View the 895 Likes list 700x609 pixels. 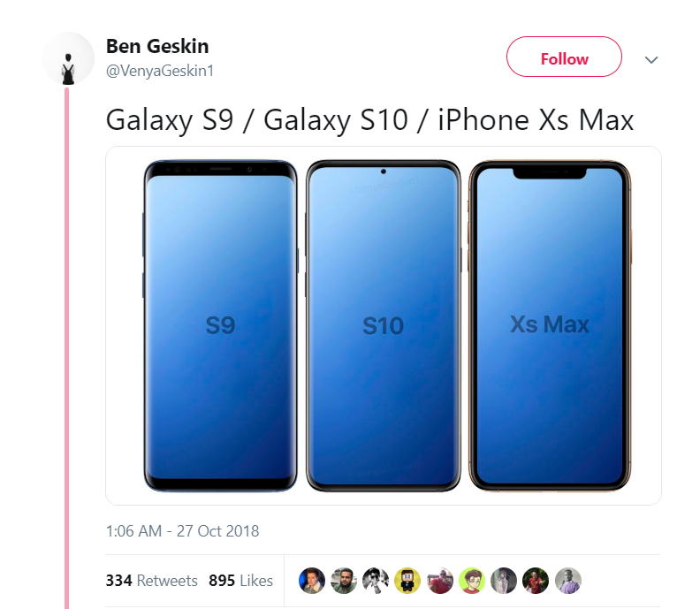point(240,581)
